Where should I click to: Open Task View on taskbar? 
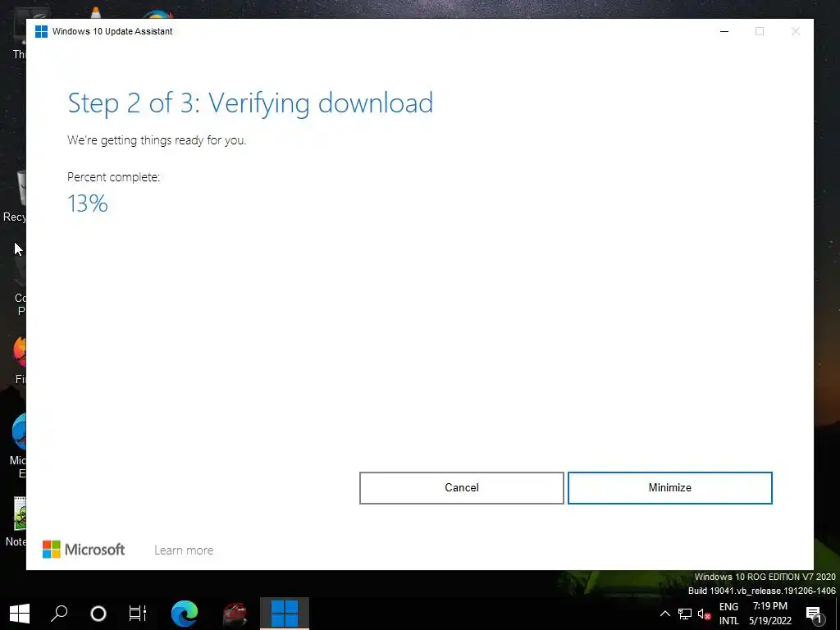point(138,614)
